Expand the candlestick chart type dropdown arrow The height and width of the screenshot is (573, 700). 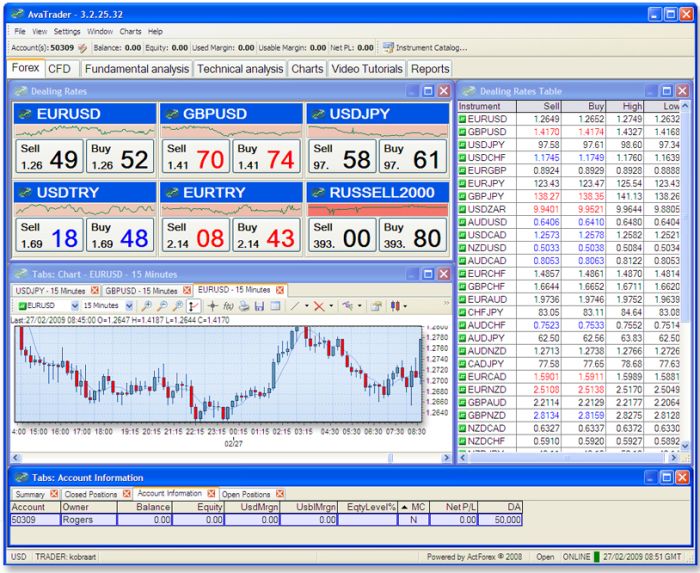pyautogui.click(x=404, y=306)
